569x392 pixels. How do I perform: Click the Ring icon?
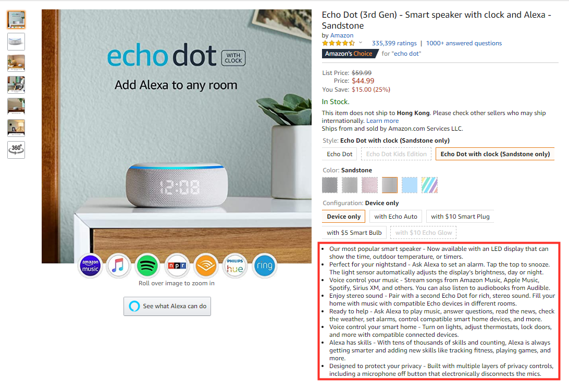click(x=264, y=266)
